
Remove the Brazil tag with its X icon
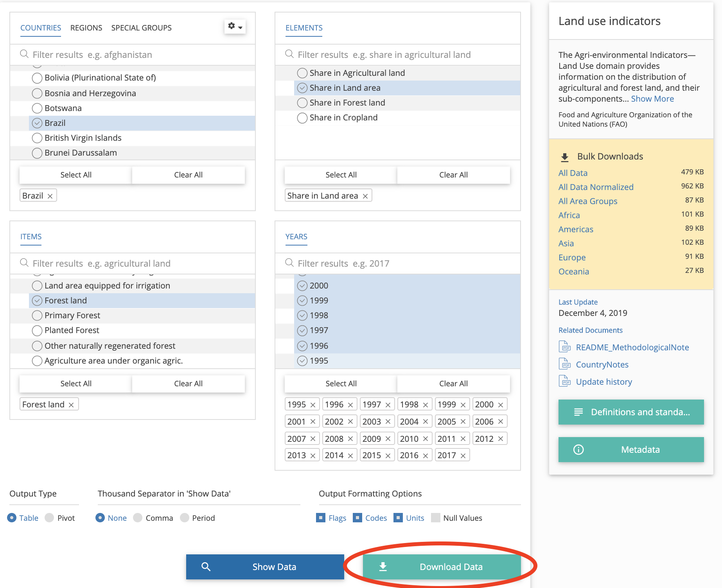click(x=50, y=196)
